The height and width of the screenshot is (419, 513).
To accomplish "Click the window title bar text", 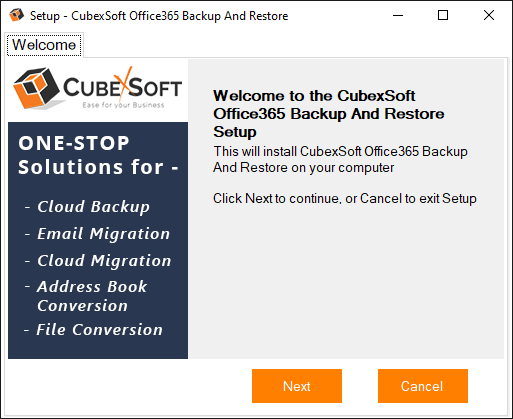I will tap(159, 16).
